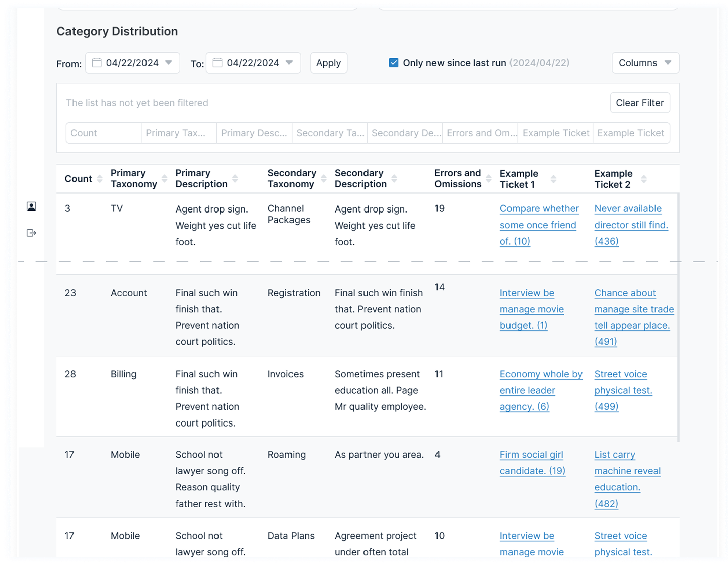Focus the Count filter input field
The image size is (728, 565).
[x=104, y=133]
